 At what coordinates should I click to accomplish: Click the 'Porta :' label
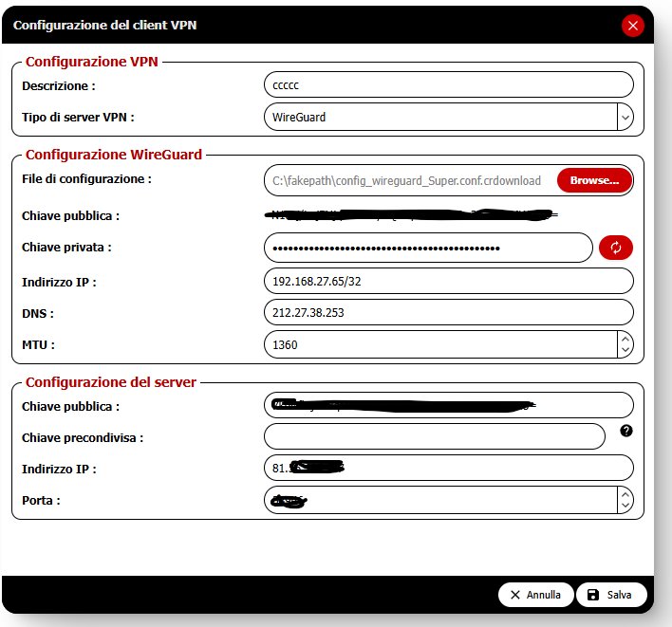tap(41, 500)
